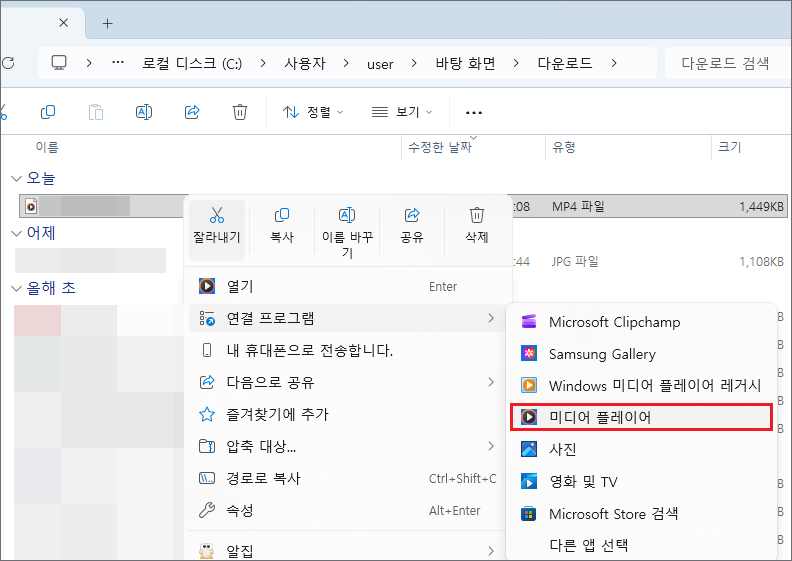The width and height of the screenshot is (792, 561).
Task: Click Microsoft Store 검색 option
Action: point(613,514)
